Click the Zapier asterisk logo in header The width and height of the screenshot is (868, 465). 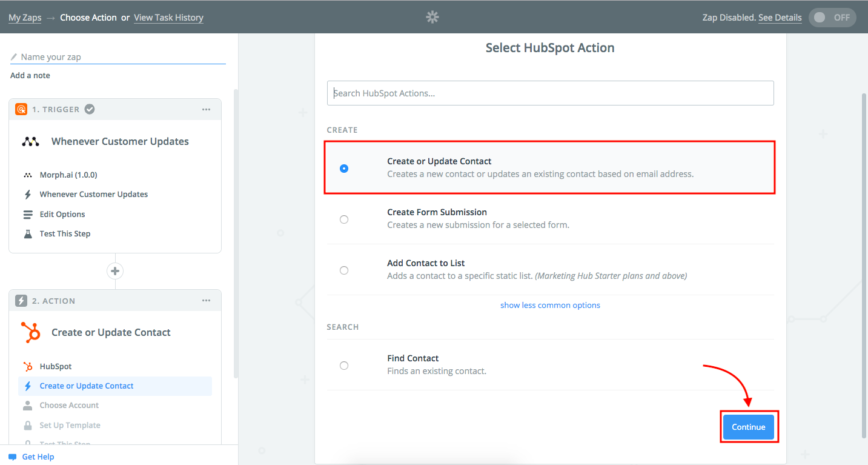[x=432, y=18]
